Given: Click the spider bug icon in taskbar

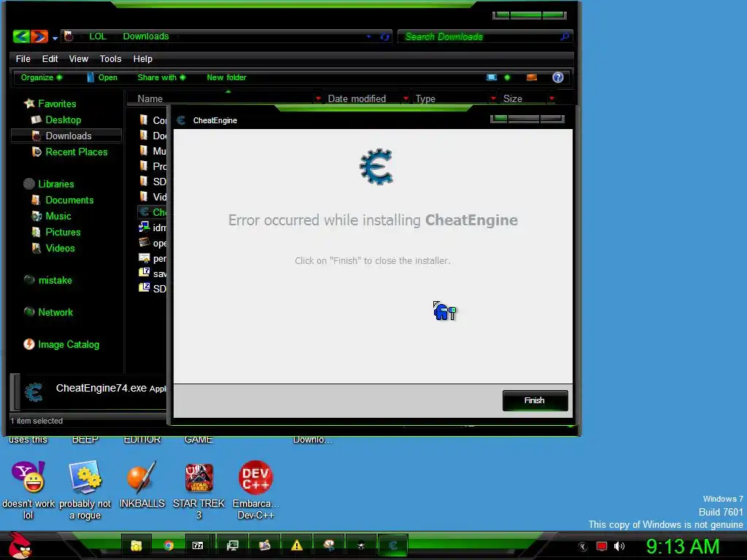Looking at the screenshot, I should (x=360, y=545).
